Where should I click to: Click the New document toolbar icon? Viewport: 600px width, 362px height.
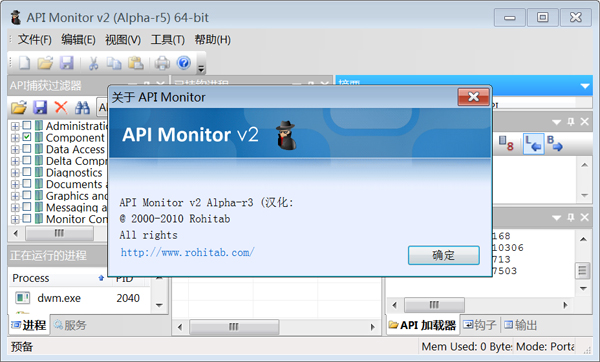[x=24, y=63]
